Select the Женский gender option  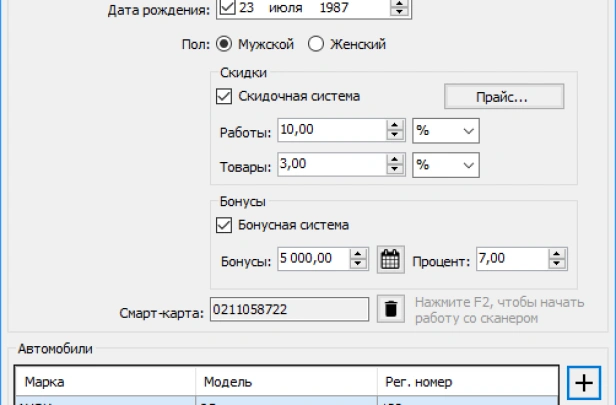[x=315, y=44]
